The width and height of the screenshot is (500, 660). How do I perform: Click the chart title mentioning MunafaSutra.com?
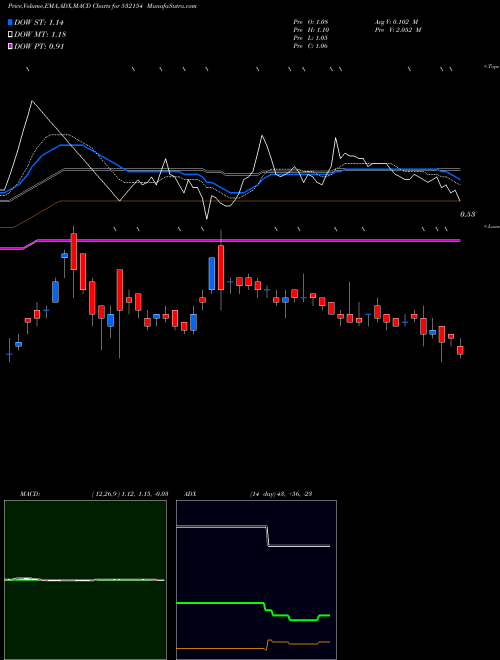click(x=102, y=6)
